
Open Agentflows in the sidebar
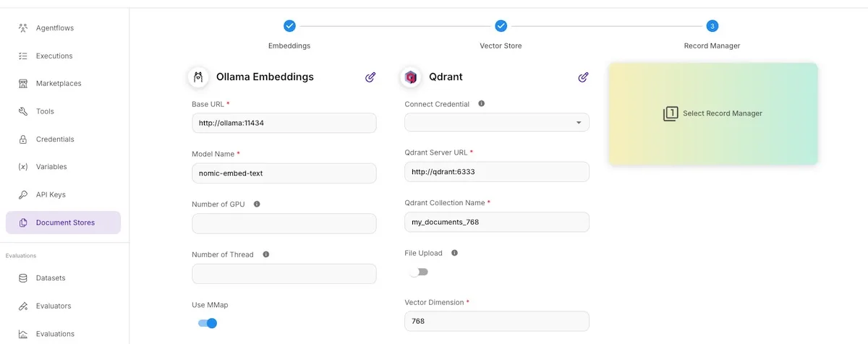click(x=63, y=28)
